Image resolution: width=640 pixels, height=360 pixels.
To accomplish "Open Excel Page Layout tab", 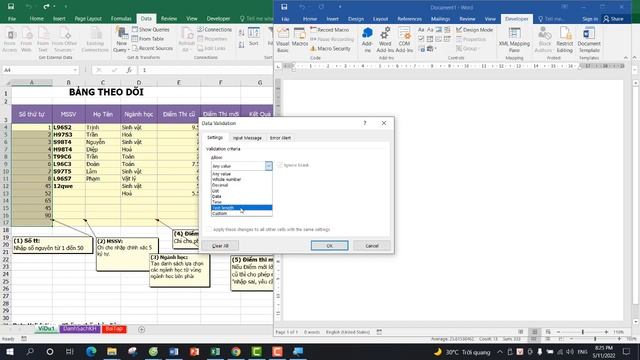I will [88, 18].
